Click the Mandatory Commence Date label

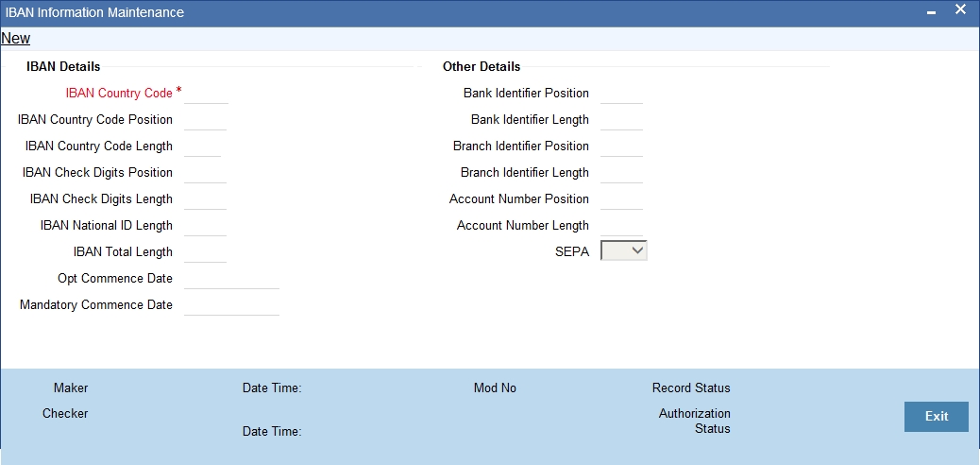click(96, 304)
